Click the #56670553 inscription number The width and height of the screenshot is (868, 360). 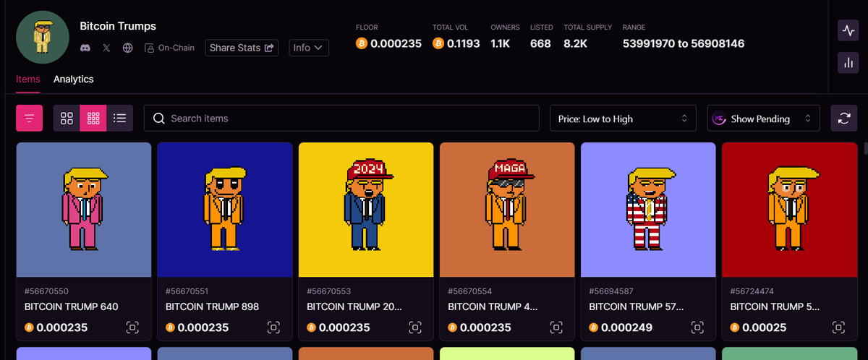point(329,291)
